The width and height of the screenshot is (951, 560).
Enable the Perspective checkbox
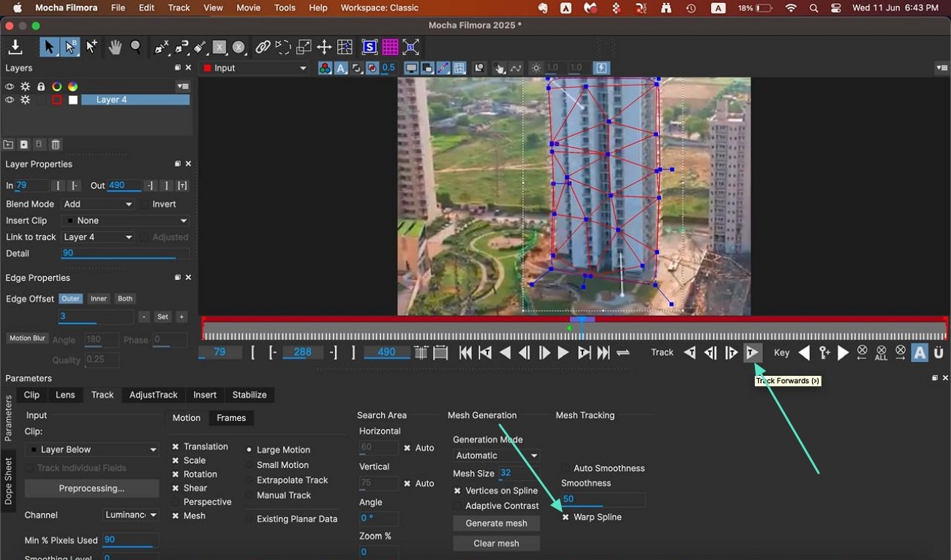(x=176, y=502)
